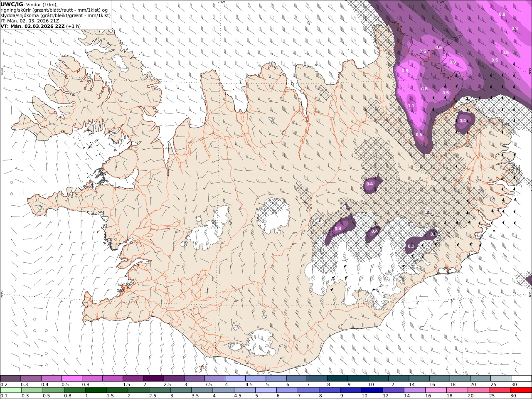Click dark teal swatch at 8 in upper legend

[x=337, y=378]
